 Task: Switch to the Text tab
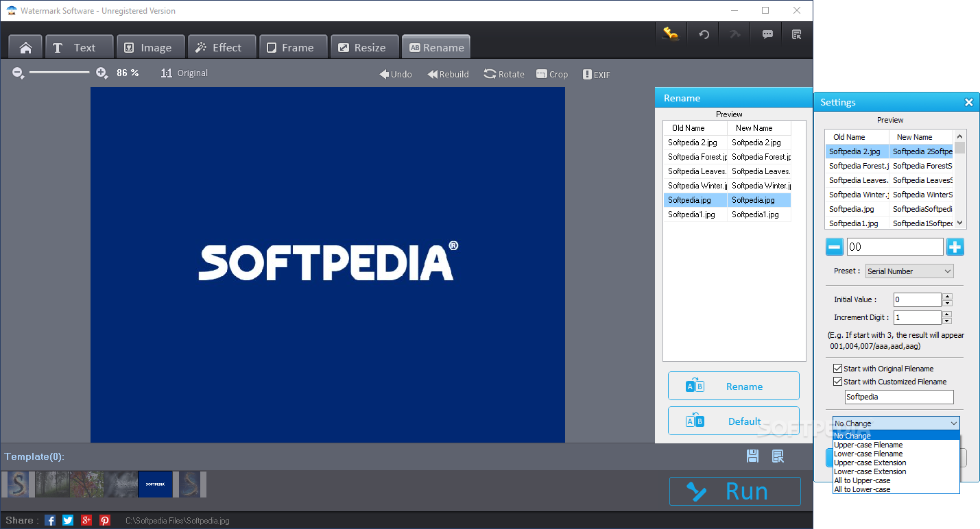click(80, 47)
